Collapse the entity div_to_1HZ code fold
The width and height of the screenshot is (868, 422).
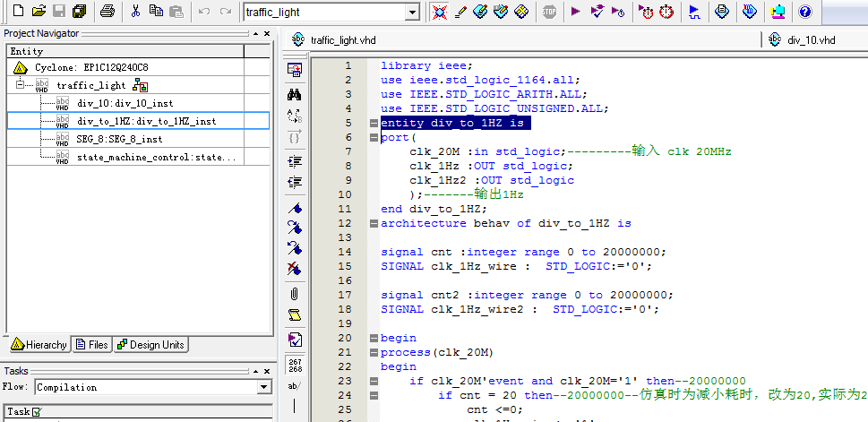point(374,124)
